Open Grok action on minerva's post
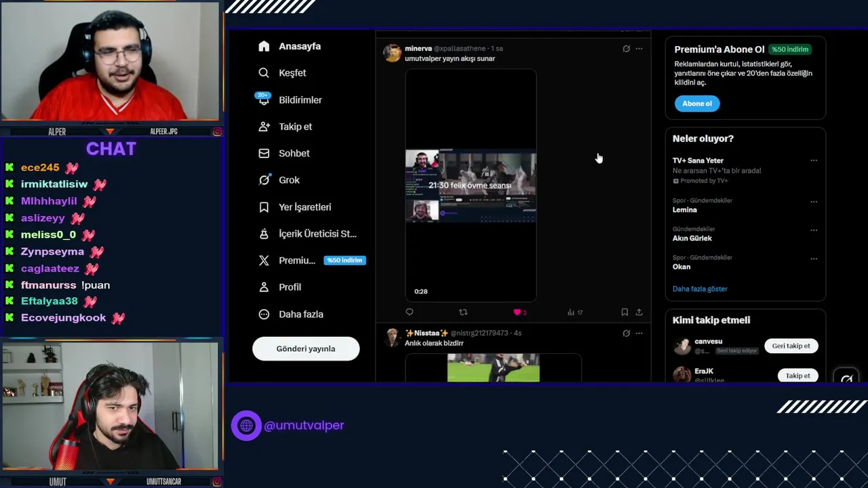Screen dimensions: 868x488 [x=626, y=49]
